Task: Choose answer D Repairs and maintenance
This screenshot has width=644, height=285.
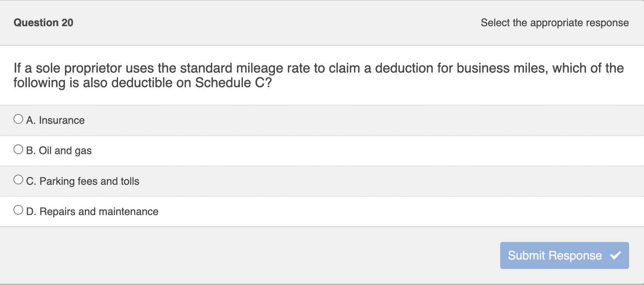Action: (92, 211)
